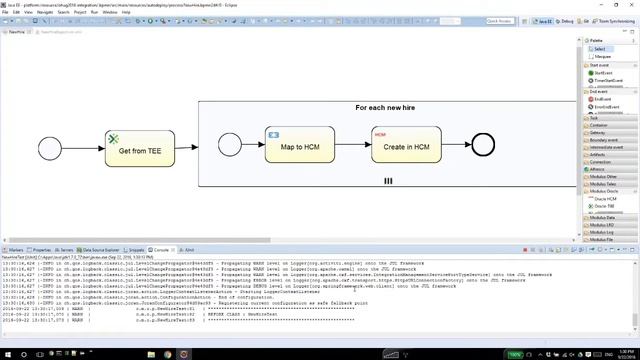The image size is (640, 360).
Task: Pick Oracle HCM from the Palette
Action: coord(602,199)
